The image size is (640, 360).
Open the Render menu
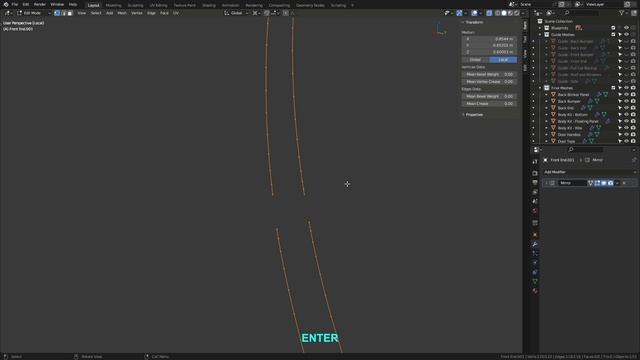coord(40,4)
